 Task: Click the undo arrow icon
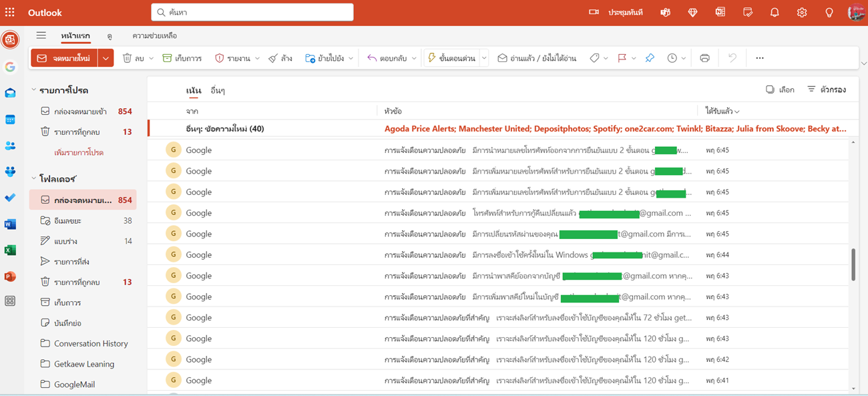click(x=732, y=58)
